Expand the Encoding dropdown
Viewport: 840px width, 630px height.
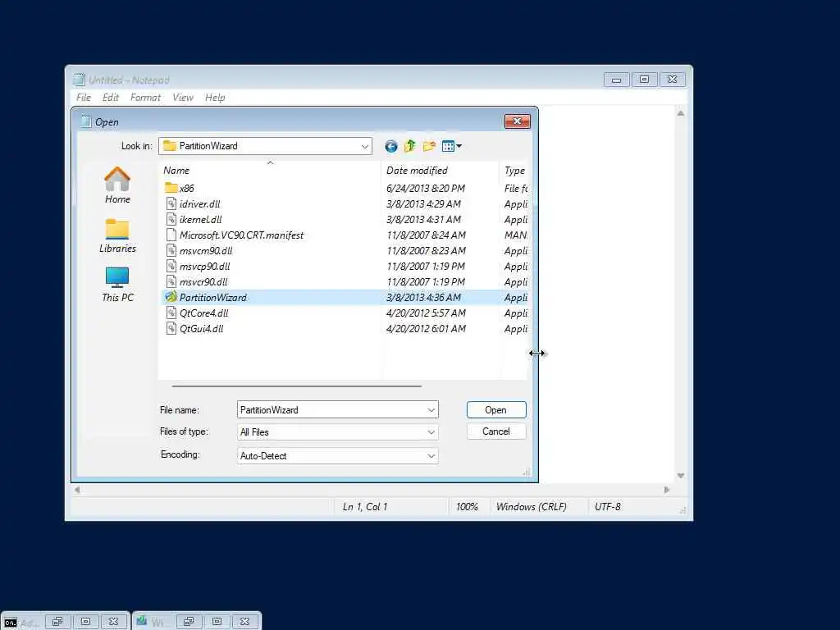point(431,456)
